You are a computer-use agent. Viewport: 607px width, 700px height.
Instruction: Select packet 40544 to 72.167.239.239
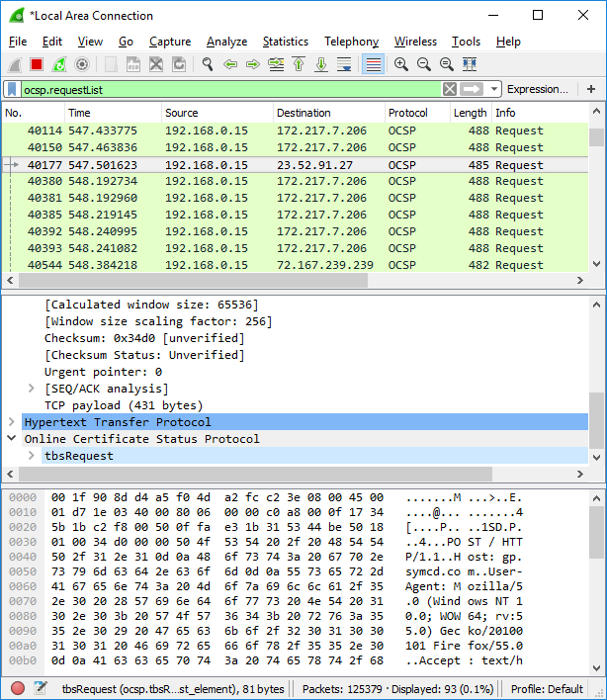295,265
